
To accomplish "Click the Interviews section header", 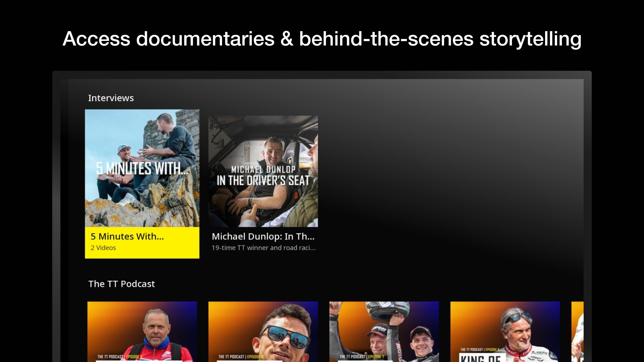I will [111, 98].
